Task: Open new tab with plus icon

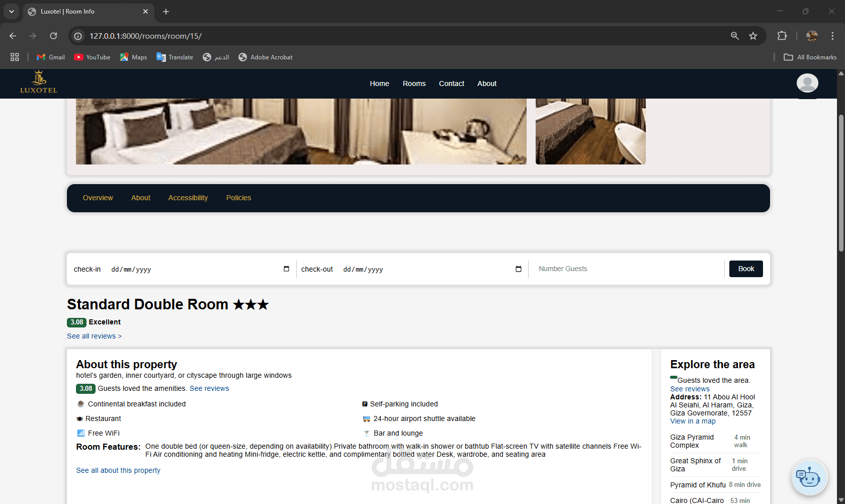Action: 166,12
